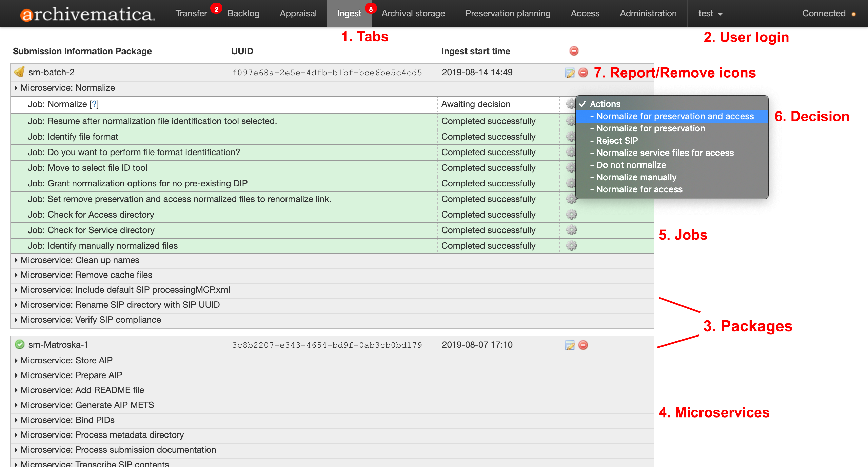Viewport: 868px width, 467px height.
Task: Click the Archivematica logo
Action: [x=87, y=14]
